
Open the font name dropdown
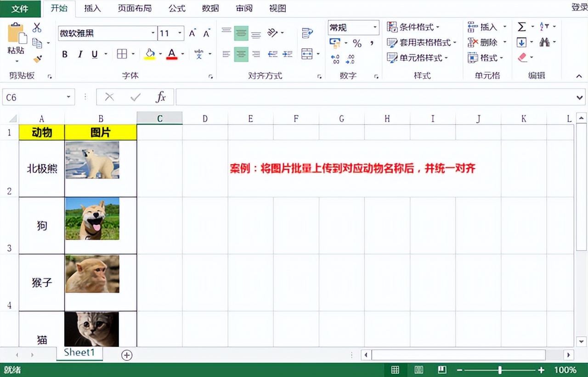point(153,33)
